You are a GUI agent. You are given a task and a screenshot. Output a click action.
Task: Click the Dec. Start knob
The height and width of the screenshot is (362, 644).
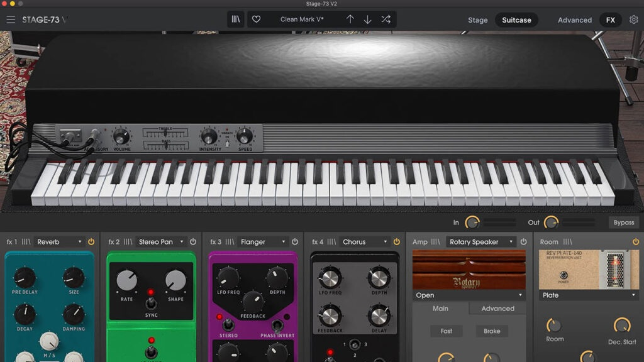point(622,326)
